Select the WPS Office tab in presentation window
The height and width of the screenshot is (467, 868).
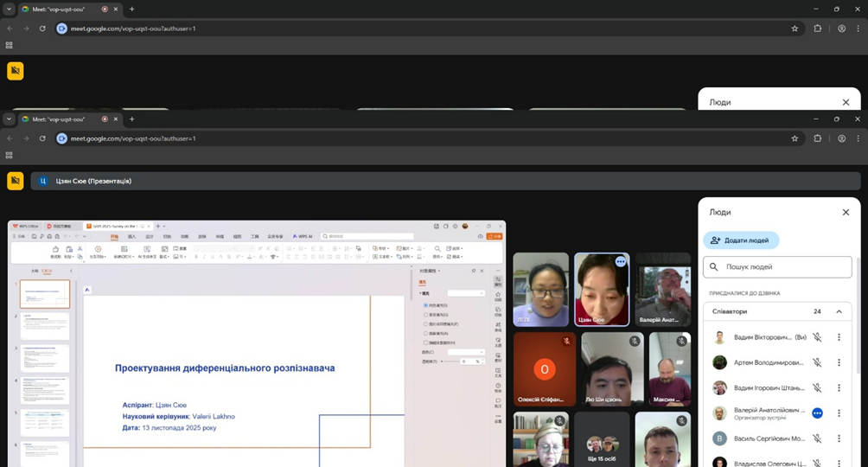(26, 226)
